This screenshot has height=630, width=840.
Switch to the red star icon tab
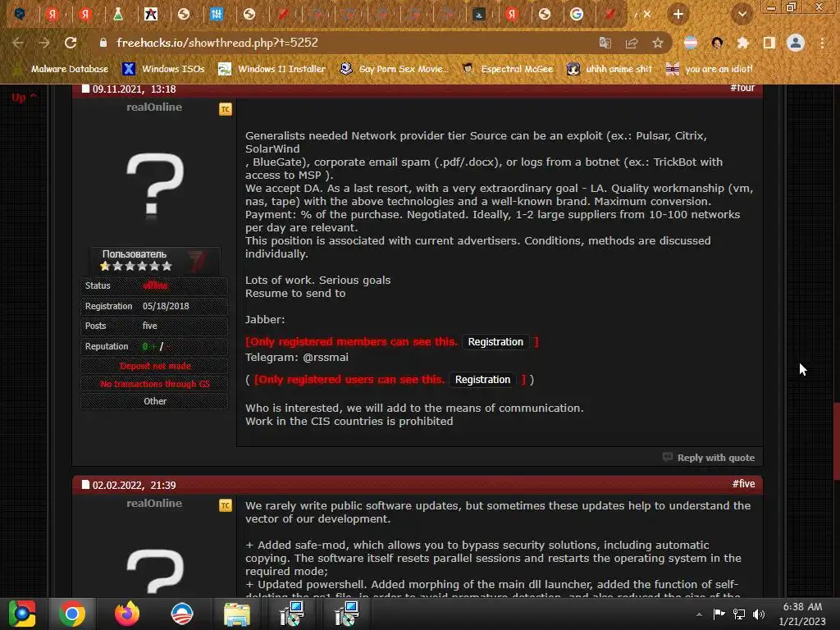(x=151, y=15)
